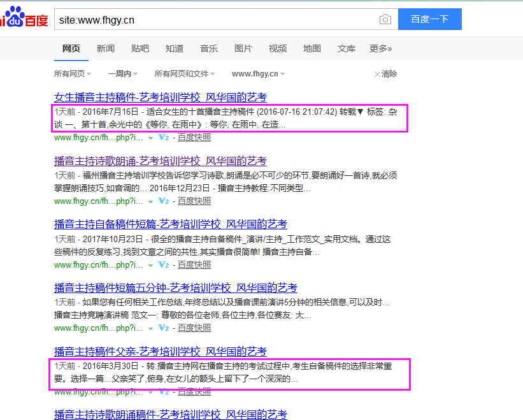The image size is (523, 420).
Task: Click V2 badge under 播音主持稿件短篇五分钟 result
Action: pos(163,328)
